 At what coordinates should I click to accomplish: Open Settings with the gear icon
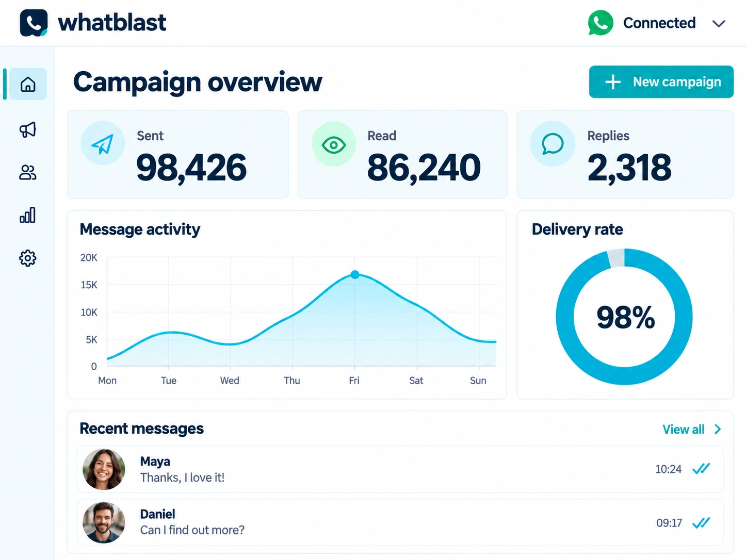[28, 258]
